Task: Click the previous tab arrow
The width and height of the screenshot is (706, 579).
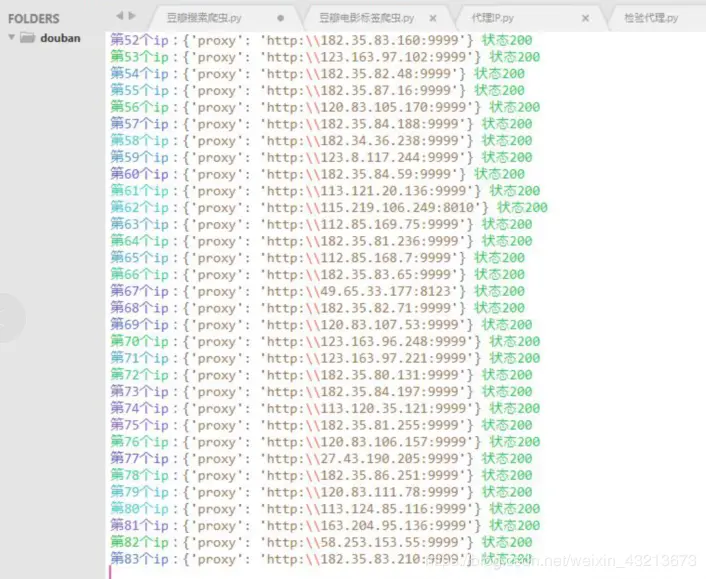Action: 120,16
